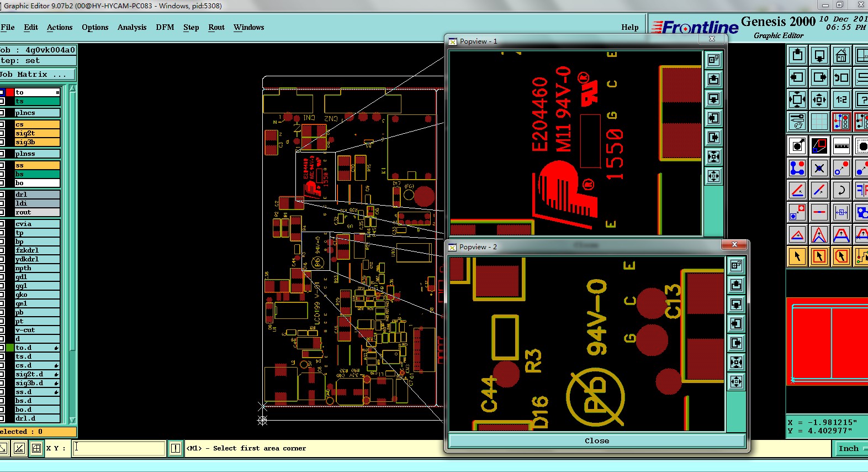Viewport: 868px width, 472px height.
Task: Click the layer list scroll down arrow
Action: tap(72, 421)
